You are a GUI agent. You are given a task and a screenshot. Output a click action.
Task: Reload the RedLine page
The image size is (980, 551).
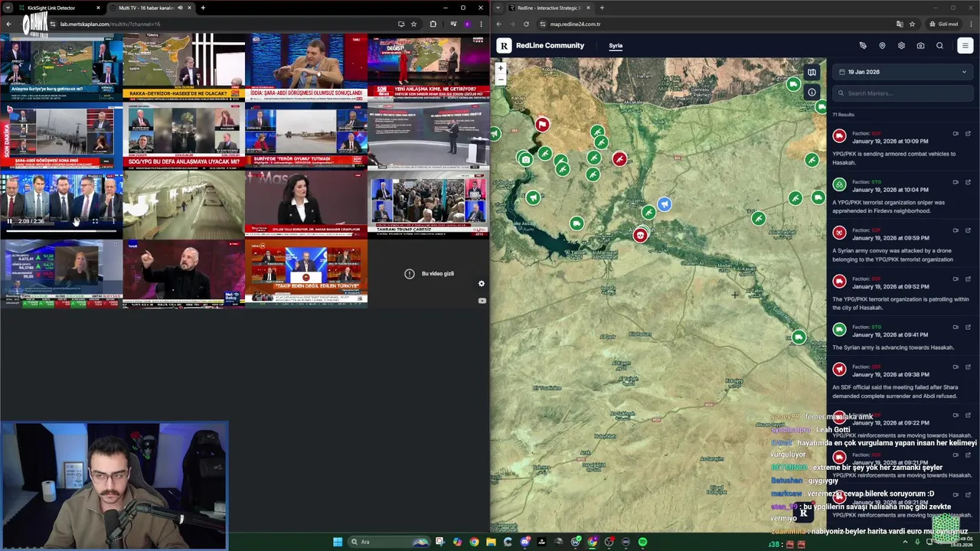click(x=526, y=24)
